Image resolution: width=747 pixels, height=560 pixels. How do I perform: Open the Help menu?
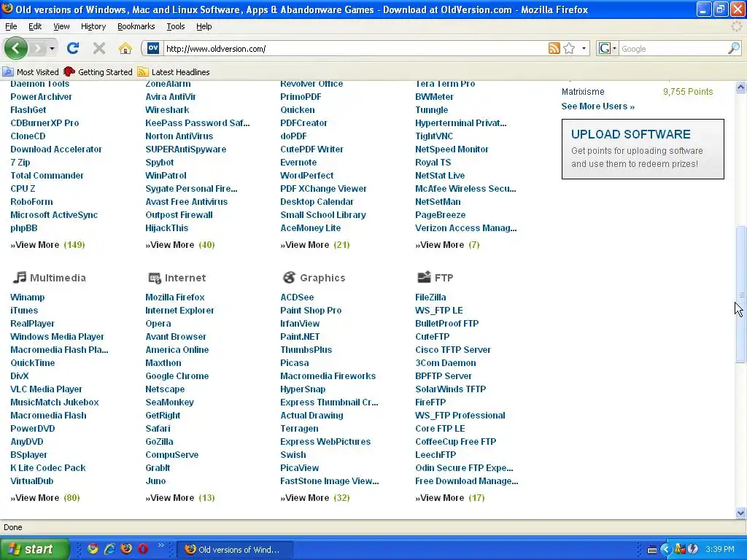(204, 26)
